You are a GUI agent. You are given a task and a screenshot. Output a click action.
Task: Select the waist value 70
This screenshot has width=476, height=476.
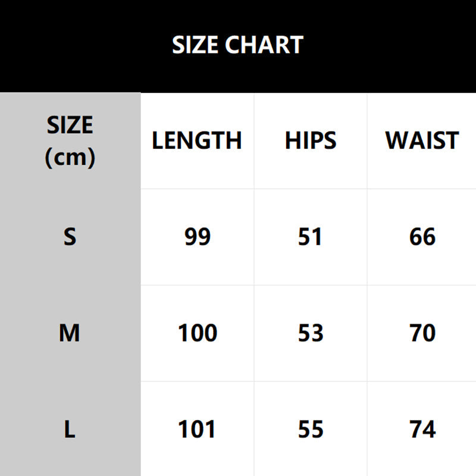tap(422, 333)
